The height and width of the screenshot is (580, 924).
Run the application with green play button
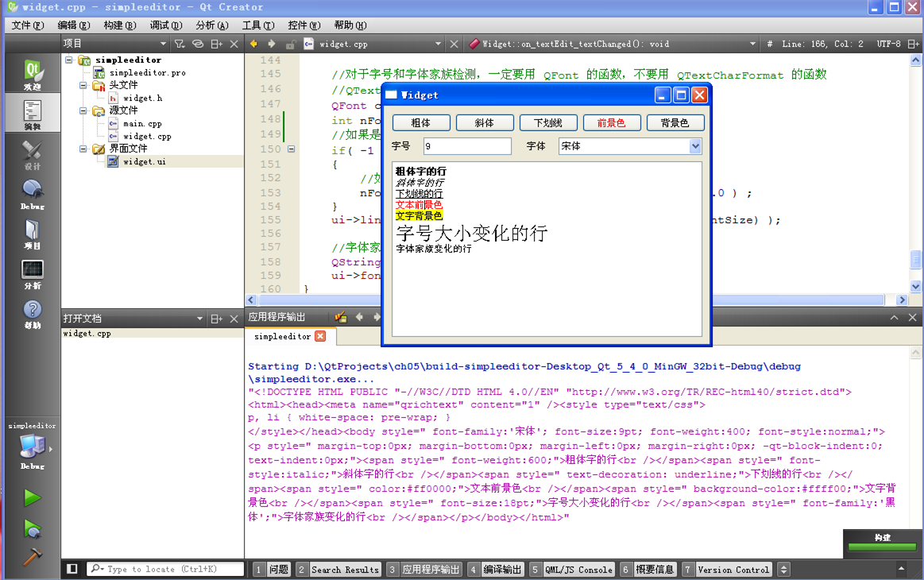[x=32, y=497]
